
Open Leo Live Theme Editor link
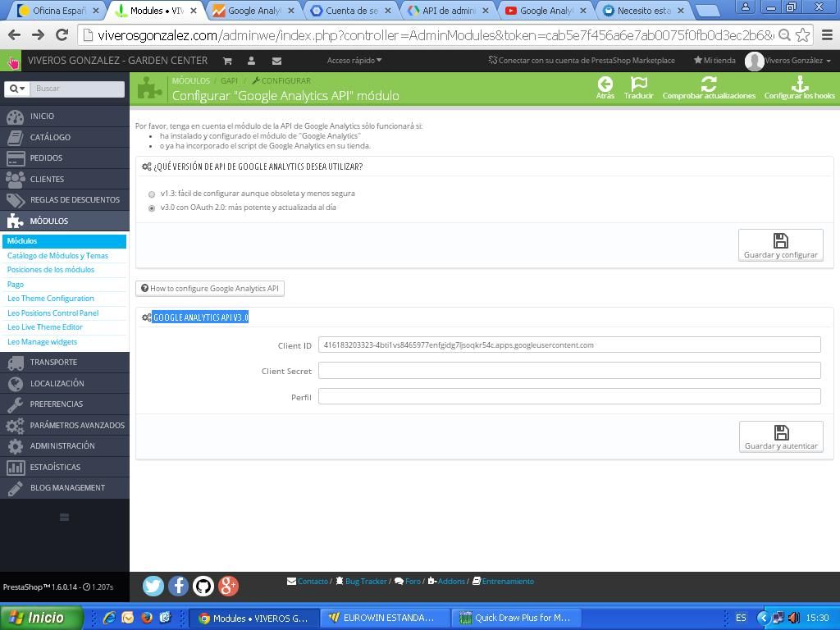(45, 326)
